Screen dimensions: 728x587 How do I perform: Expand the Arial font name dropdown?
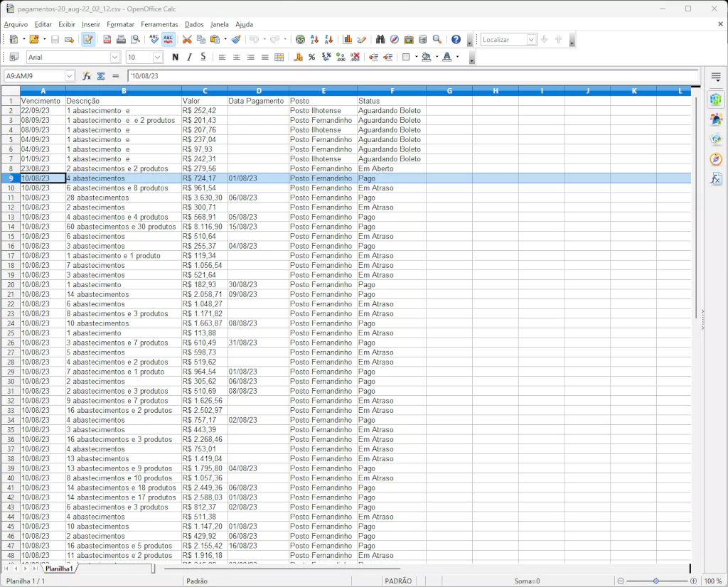[114, 57]
